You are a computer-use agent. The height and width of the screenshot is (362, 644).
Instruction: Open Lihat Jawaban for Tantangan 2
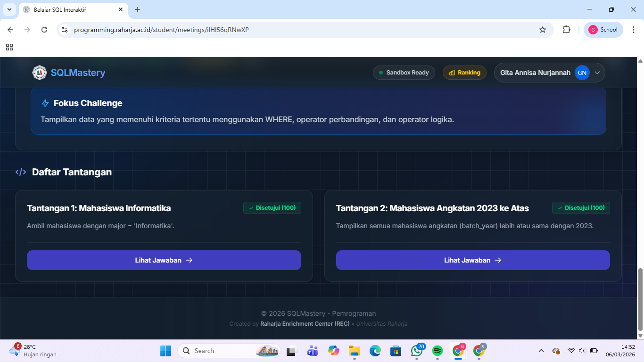(472, 260)
